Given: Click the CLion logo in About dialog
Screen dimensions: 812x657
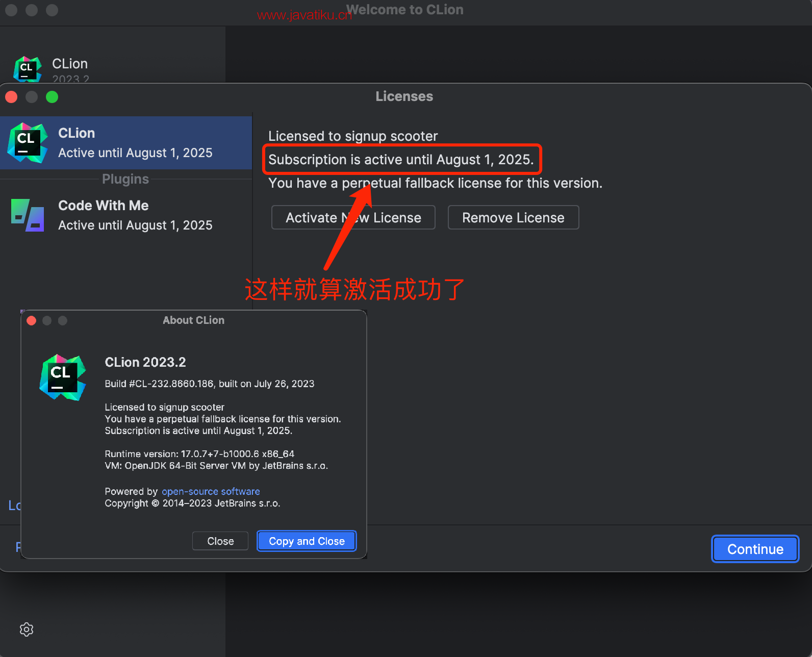Looking at the screenshot, I should 63,377.
